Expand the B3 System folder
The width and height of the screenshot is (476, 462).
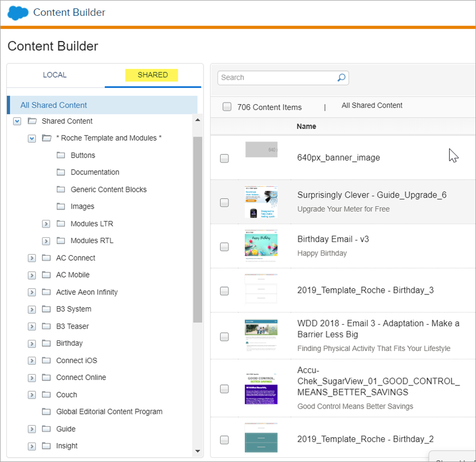point(32,310)
